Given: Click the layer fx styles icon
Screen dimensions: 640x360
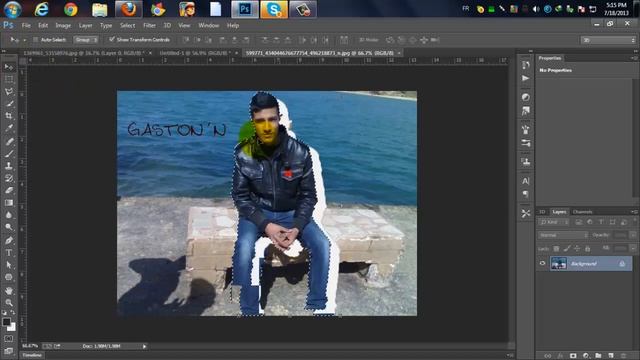Looking at the screenshot, I should click(x=560, y=356).
